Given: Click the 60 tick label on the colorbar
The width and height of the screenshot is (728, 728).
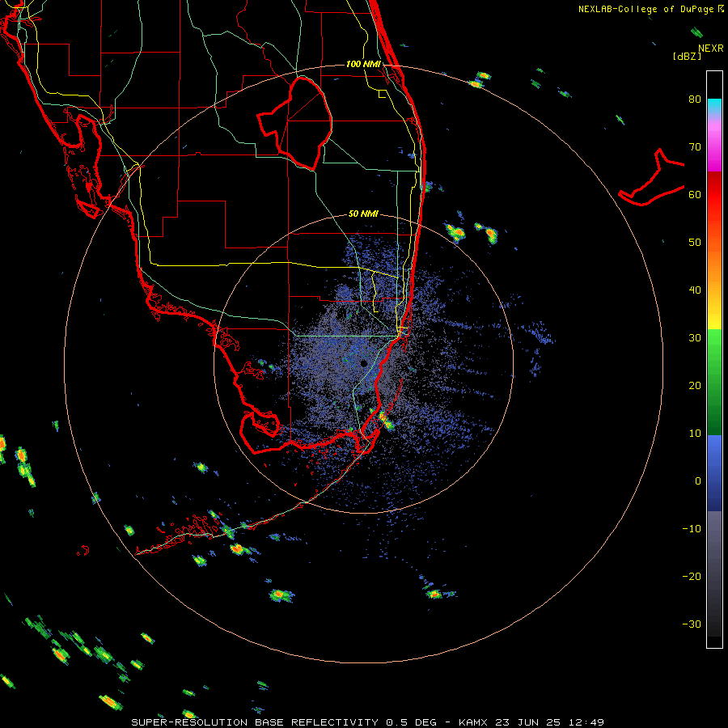Looking at the screenshot, I should coord(695,194).
